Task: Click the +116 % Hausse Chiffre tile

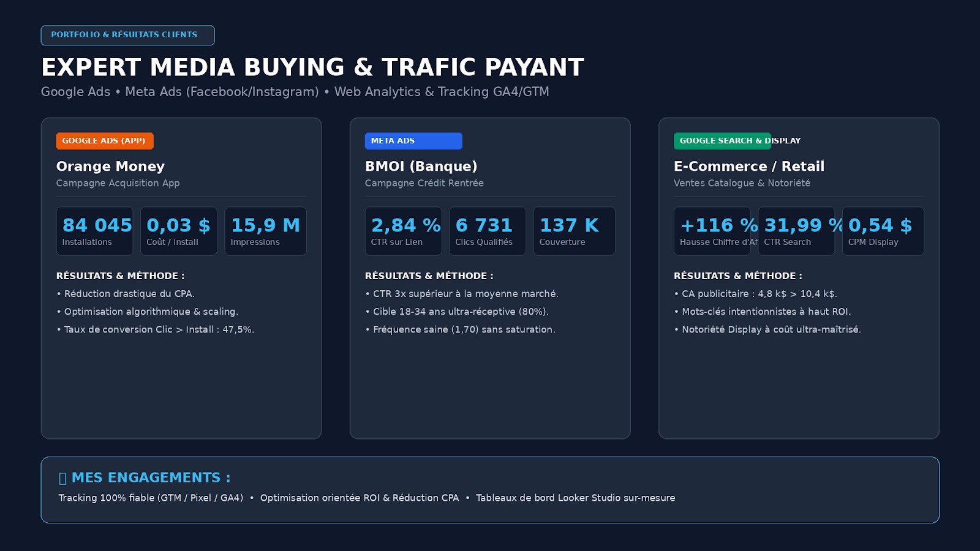Action: pyautogui.click(x=712, y=231)
